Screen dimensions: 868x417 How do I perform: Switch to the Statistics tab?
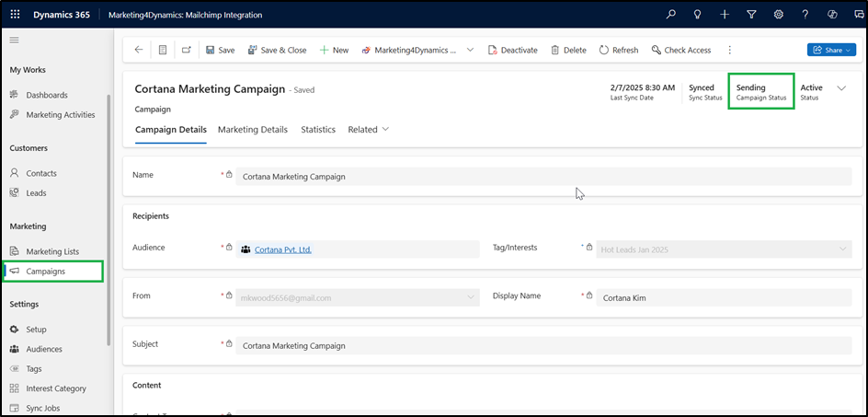318,130
